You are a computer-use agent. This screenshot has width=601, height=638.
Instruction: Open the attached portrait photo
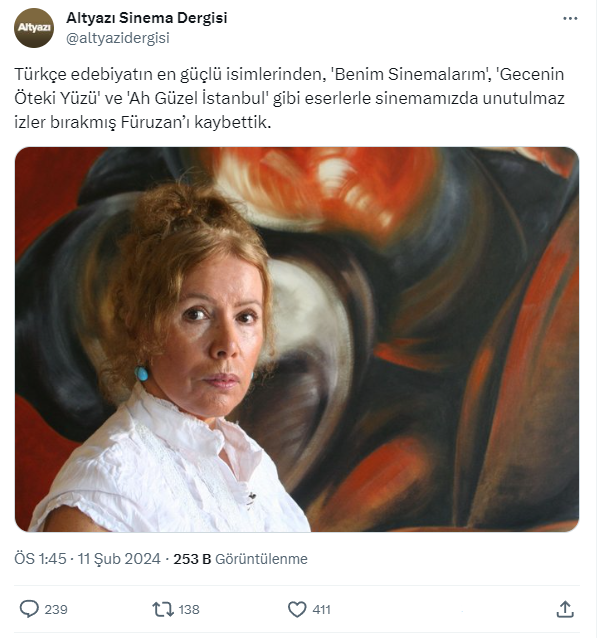tap(297, 339)
